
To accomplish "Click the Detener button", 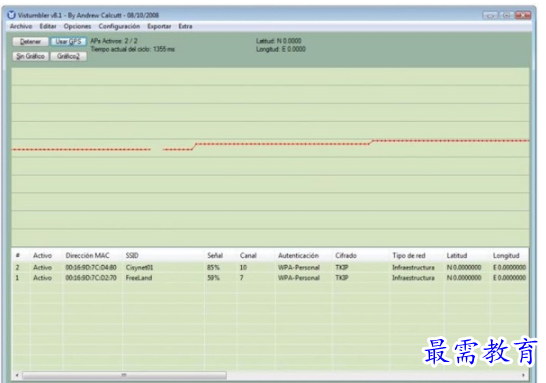I will point(30,42).
